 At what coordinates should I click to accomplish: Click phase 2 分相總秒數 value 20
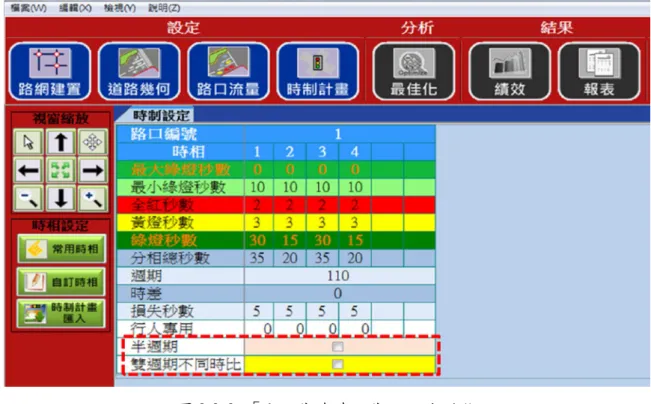(290, 258)
